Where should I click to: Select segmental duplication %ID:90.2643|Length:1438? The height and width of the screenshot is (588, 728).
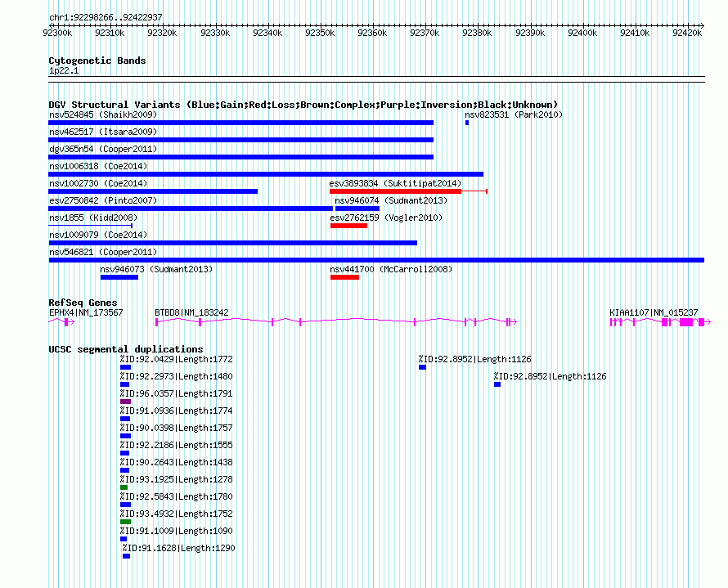(124, 470)
